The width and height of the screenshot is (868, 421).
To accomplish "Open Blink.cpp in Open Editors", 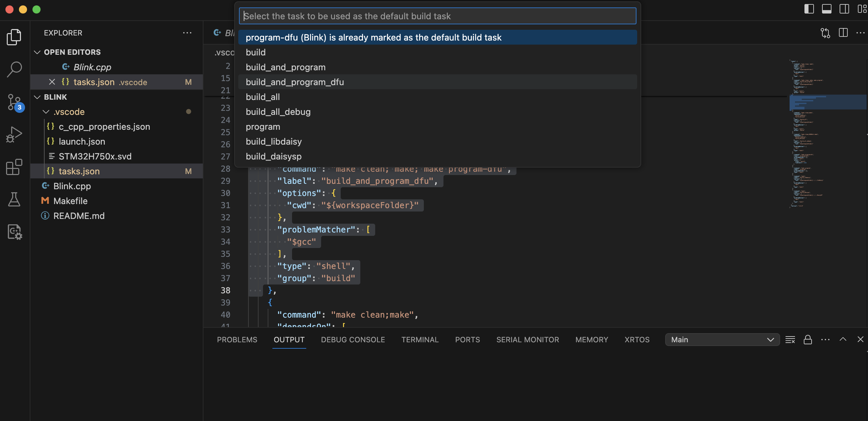I will [x=117, y=67].
